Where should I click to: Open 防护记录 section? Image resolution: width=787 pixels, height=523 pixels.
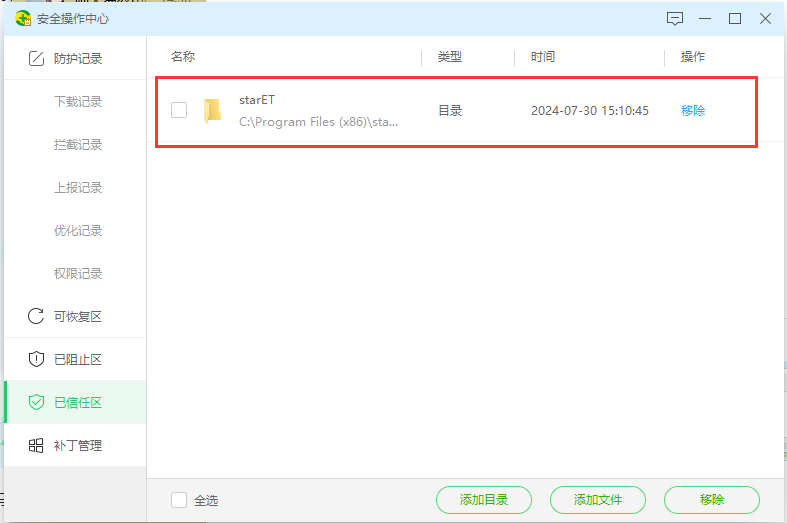tap(75, 58)
